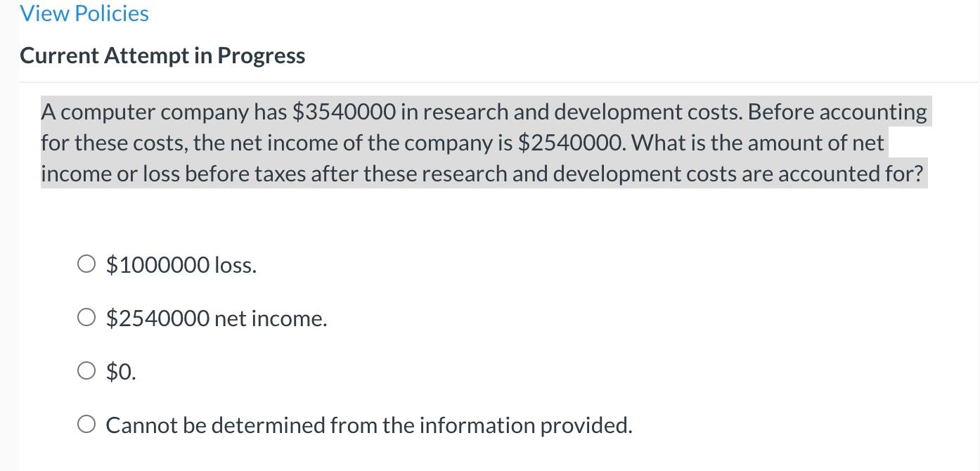Click the "$1000000 loss." answer label text

tap(181, 265)
